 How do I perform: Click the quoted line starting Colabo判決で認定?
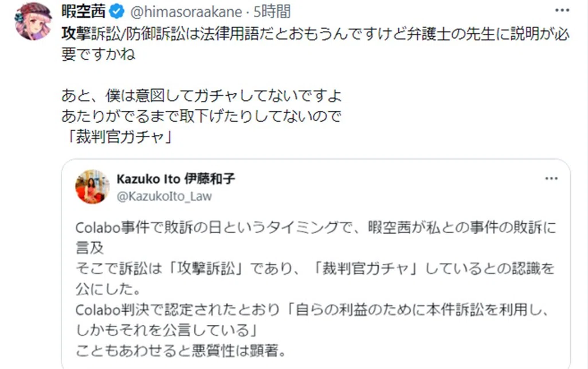313,310
